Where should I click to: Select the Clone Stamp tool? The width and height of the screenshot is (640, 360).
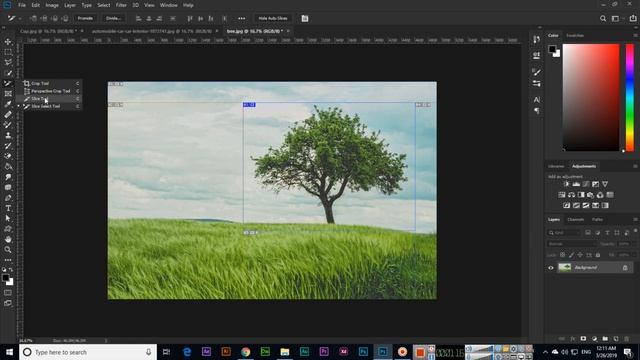(x=8, y=136)
